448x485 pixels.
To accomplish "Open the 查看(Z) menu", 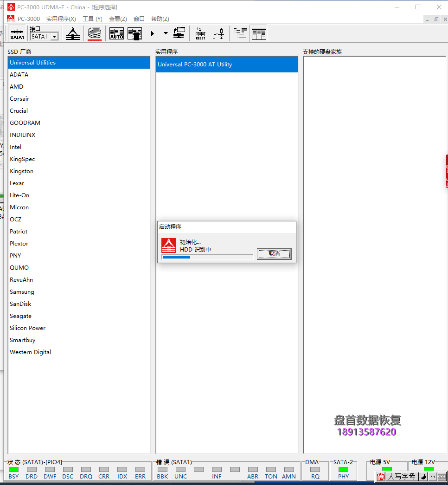I will (x=118, y=19).
